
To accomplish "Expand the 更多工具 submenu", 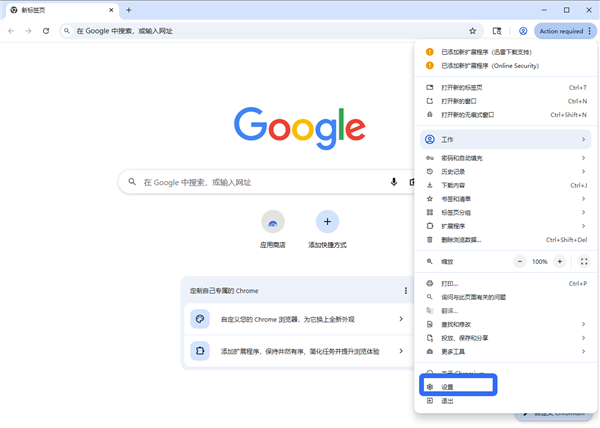I will [x=506, y=352].
